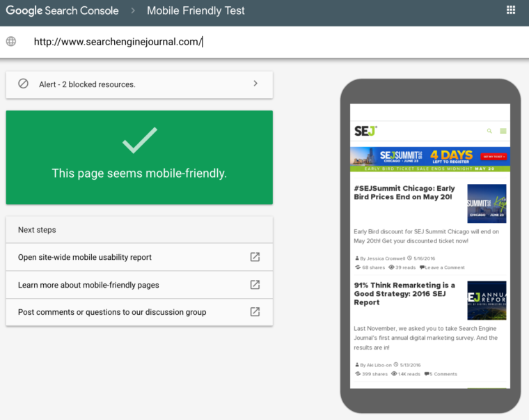The width and height of the screenshot is (529, 420).
Task: Click the Next steps heading
Action: pos(37,230)
